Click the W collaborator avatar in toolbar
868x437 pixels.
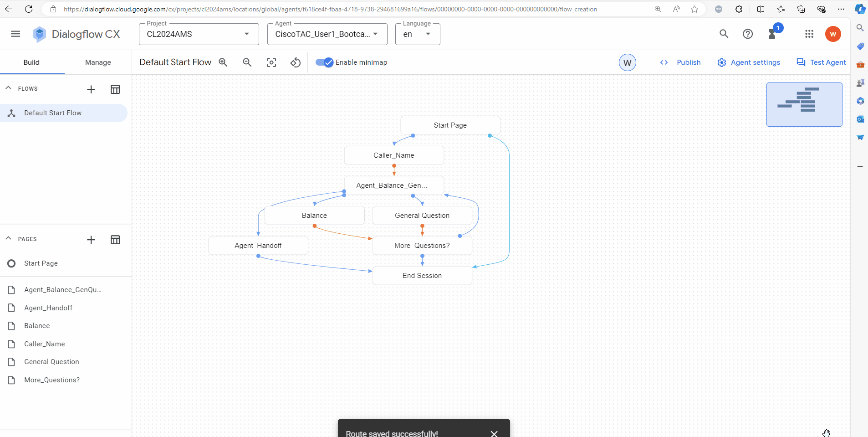[627, 63]
